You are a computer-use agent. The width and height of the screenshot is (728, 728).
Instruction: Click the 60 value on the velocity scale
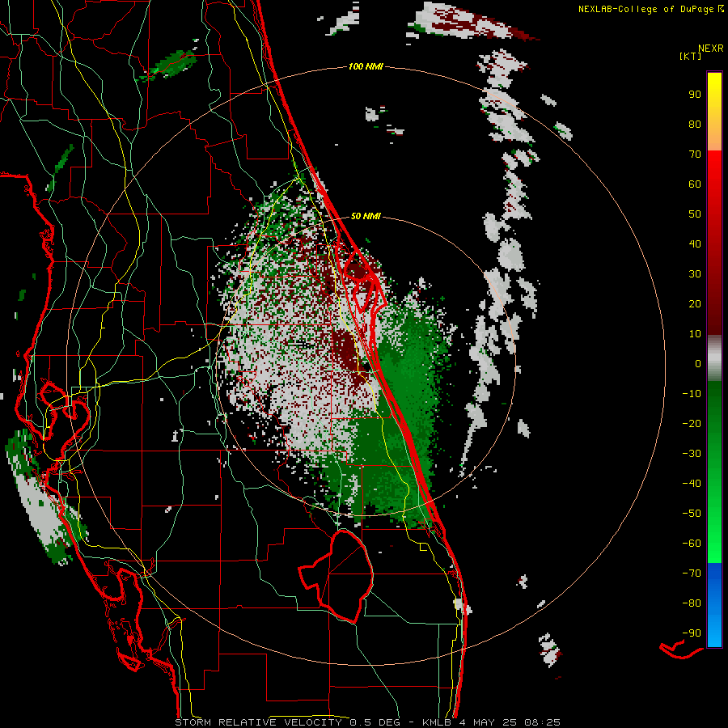tap(695, 184)
